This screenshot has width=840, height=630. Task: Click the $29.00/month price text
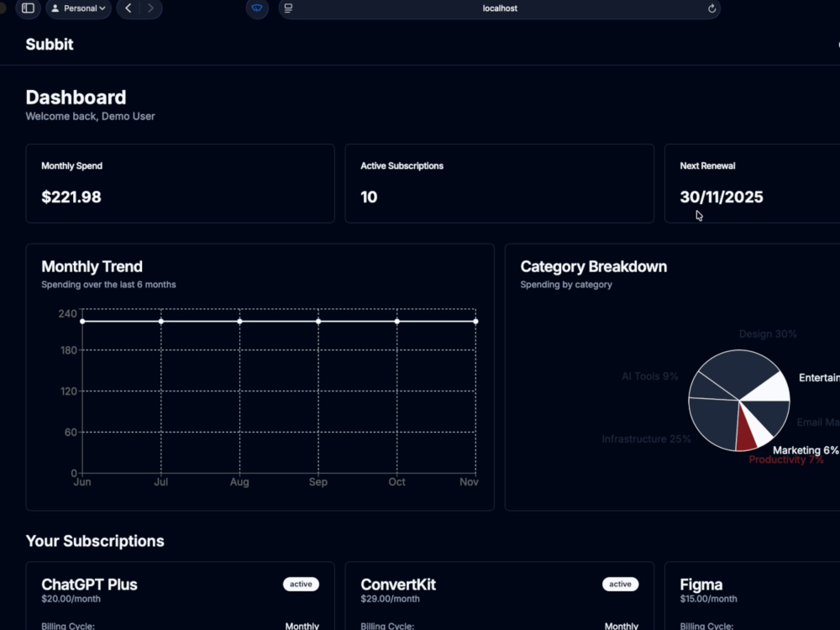tap(390, 599)
